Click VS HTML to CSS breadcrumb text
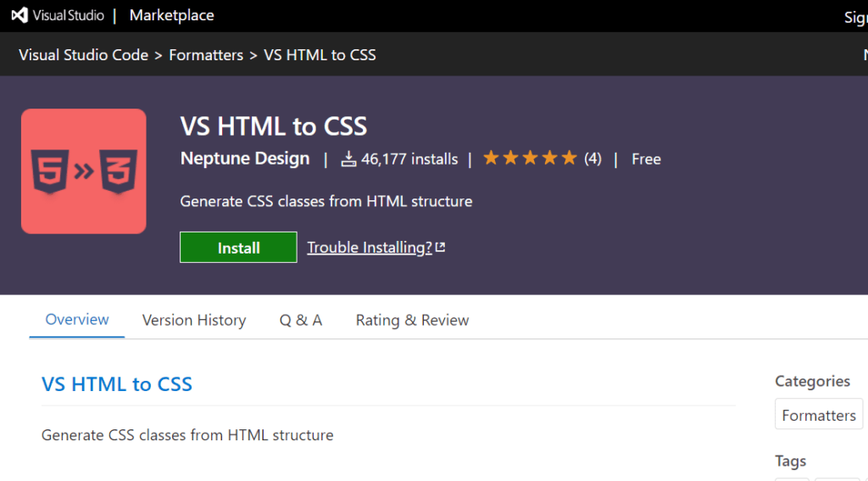 [320, 55]
